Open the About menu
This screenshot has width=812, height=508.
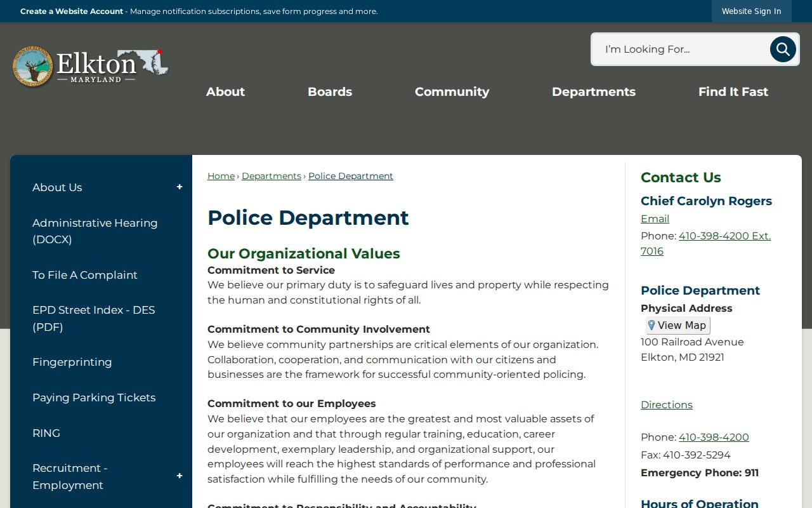point(225,91)
